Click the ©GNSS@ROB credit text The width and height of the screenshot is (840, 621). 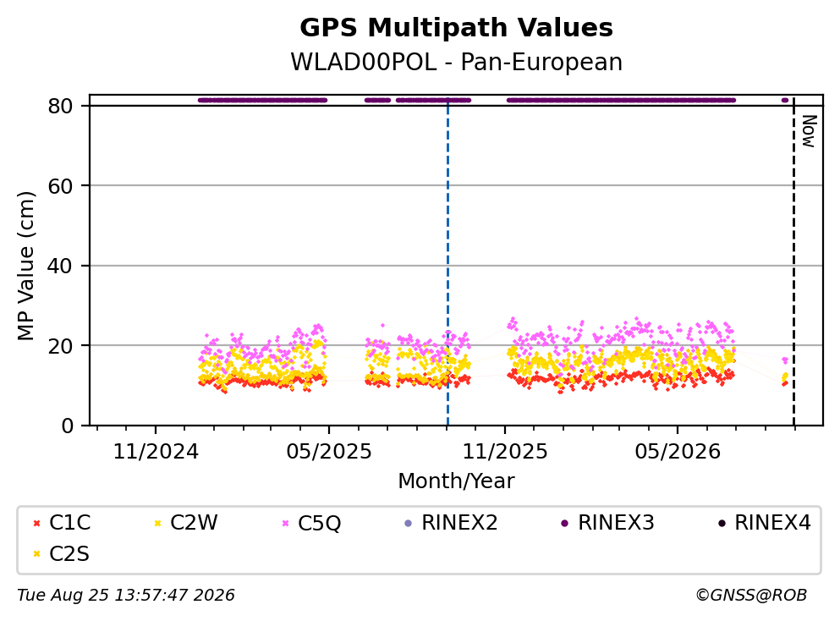[x=751, y=596]
